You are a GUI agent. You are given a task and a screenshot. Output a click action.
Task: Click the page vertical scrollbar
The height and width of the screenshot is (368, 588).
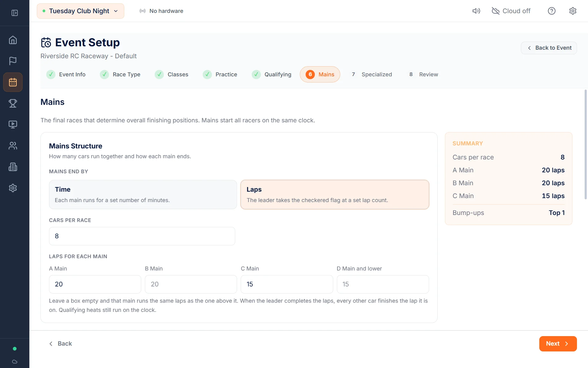point(586,144)
